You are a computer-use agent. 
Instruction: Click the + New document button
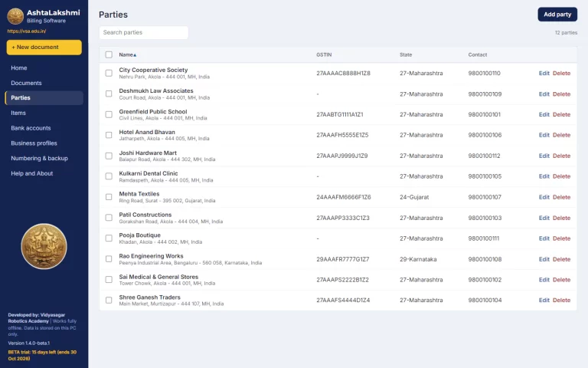(x=44, y=48)
